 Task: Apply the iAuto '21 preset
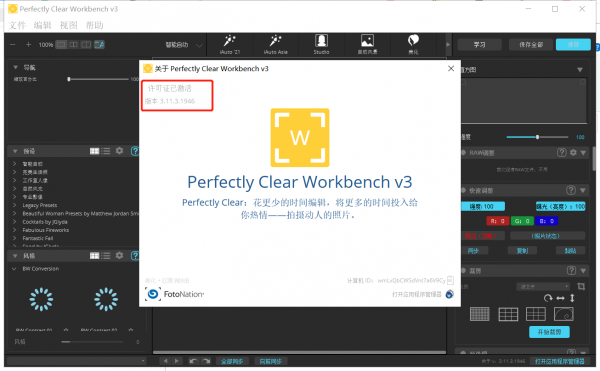point(230,45)
